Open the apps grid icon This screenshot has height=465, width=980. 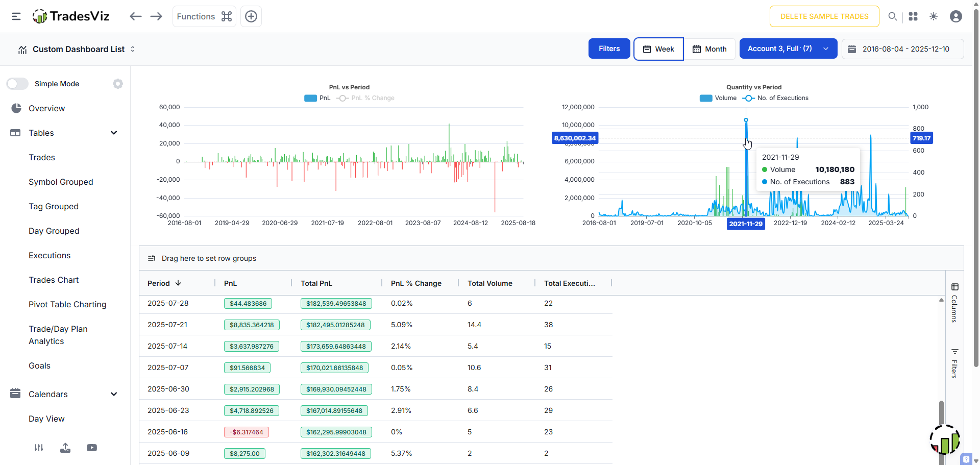pyautogui.click(x=913, y=16)
